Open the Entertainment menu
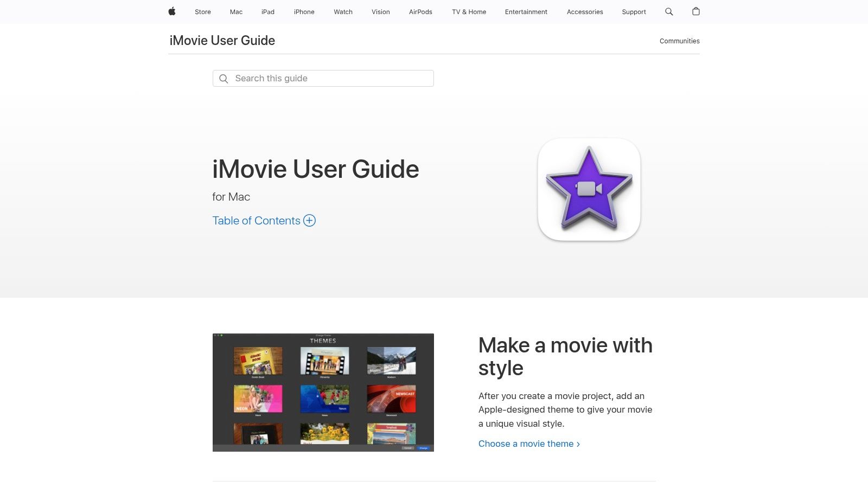Image resolution: width=868 pixels, height=488 pixels. point(526,12)
